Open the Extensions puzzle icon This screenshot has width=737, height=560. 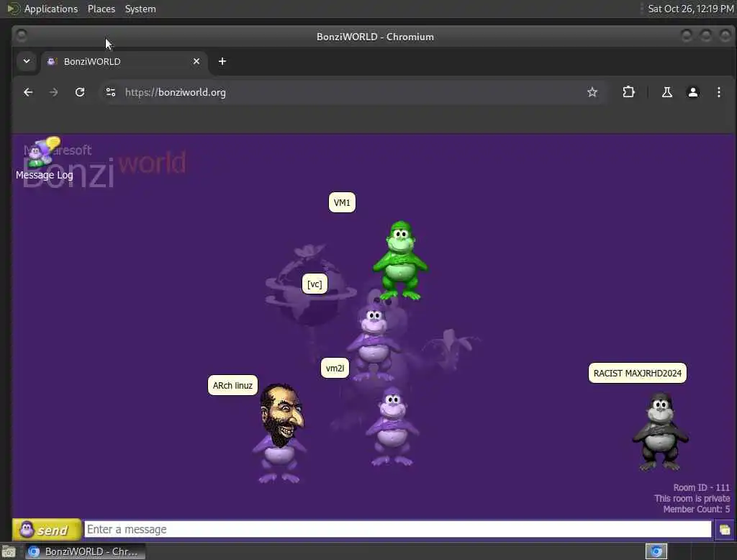tap(628, 92)
